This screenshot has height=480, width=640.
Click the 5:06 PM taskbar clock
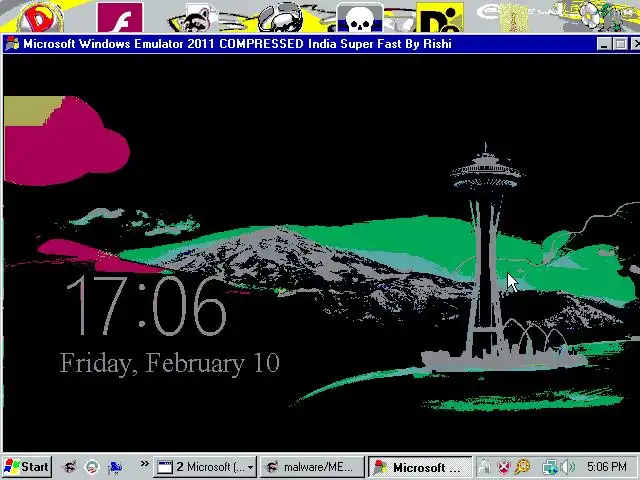(x=607, y=467)
